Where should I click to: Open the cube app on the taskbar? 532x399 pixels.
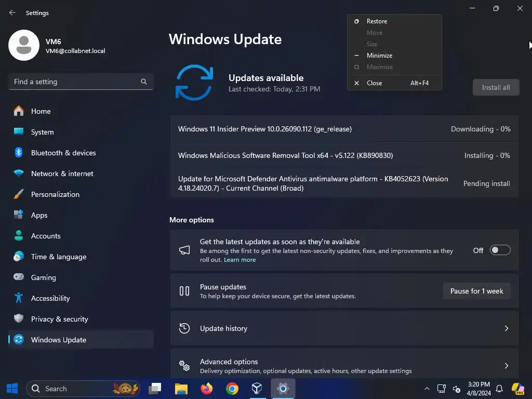(x=257, y=389)
